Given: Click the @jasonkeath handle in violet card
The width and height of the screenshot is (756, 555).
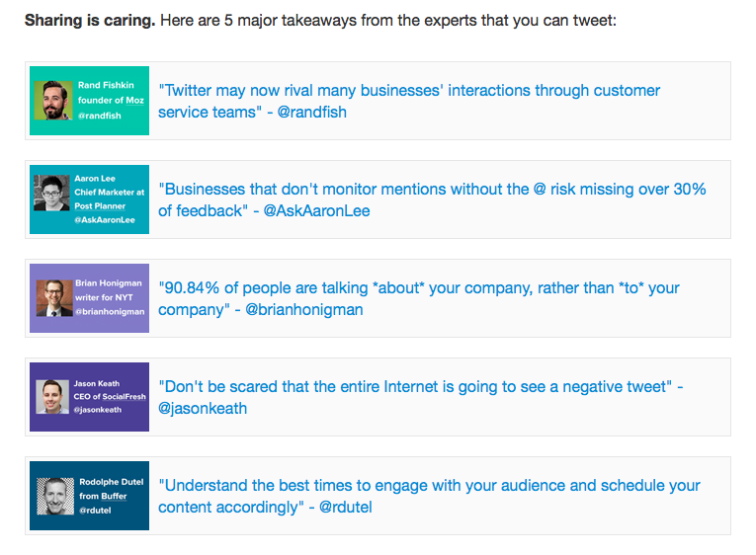Looking at the screenshot, I should point(98,410).
